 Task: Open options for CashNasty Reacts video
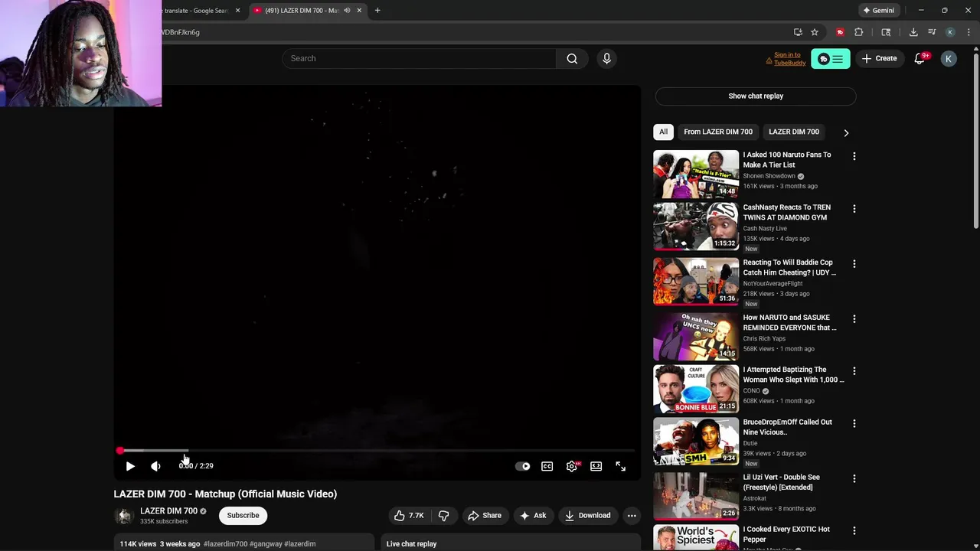pos(854,208)
